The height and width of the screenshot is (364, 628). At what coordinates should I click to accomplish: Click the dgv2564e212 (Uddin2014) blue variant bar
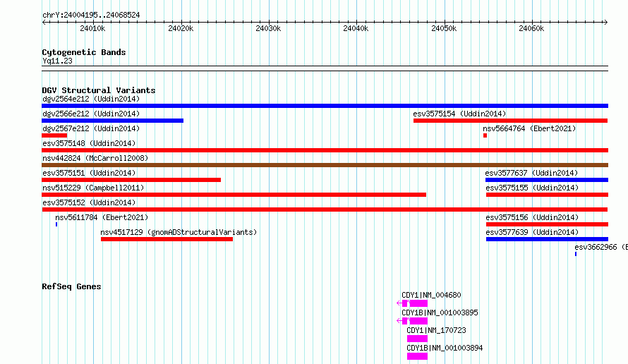point(325,106)
